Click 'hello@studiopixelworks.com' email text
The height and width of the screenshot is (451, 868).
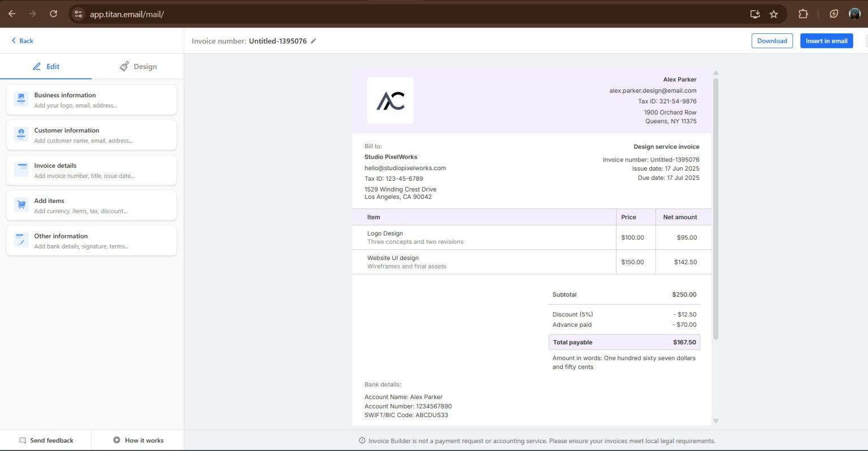(405, 168)
